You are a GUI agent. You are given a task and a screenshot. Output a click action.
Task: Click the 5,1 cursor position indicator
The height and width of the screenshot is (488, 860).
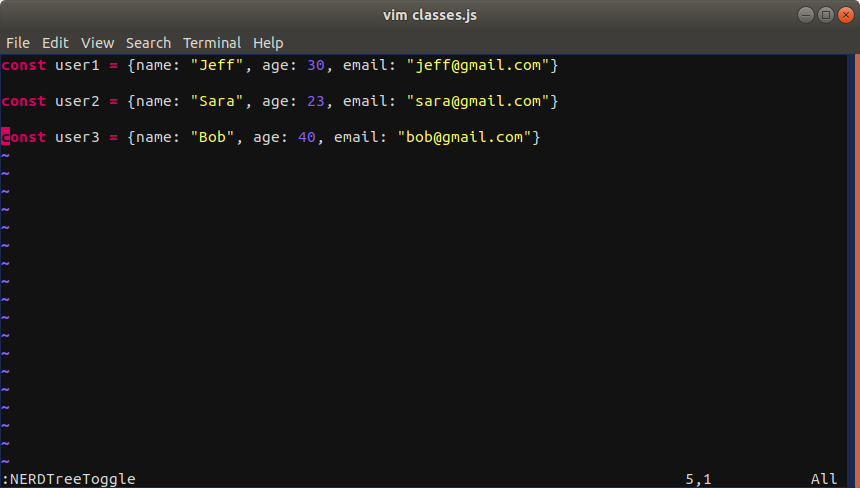pyautogui.click(x=698, y=479)
